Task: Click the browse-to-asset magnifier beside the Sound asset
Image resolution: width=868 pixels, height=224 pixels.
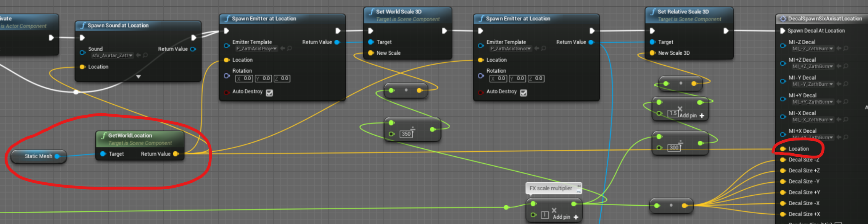Action: click(145, 55)
